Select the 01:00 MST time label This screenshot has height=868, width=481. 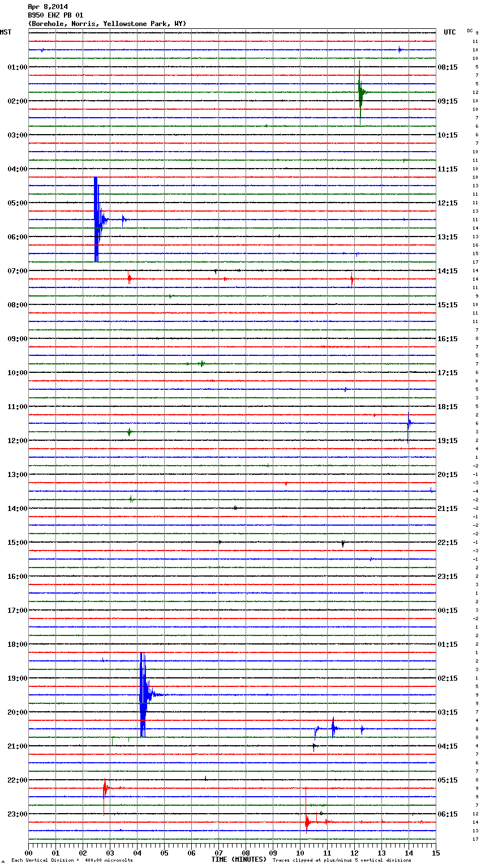(x=17, y=67)
